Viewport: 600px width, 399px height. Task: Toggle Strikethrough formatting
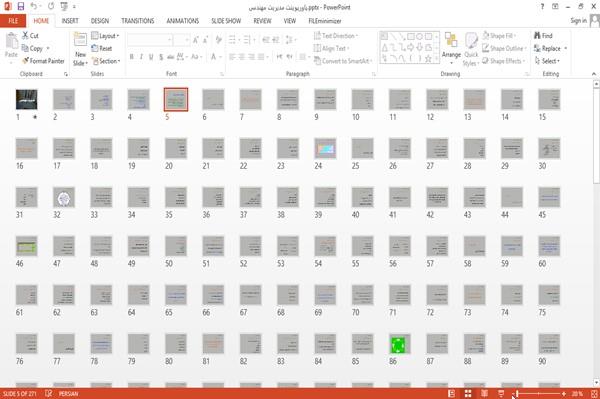point(171,57)
